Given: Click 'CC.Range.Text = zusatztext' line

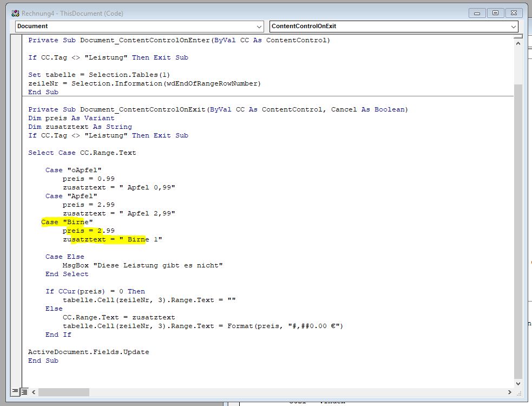Looking at the screenshot, I should pos(119,317).
